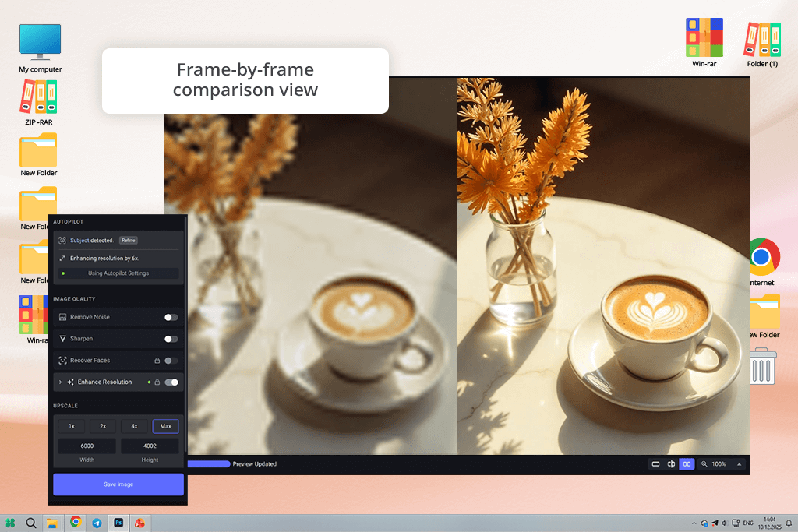The image size is (798, 532).
Task: Click the Remove Noise icon
Action: [x=62, y=317]
